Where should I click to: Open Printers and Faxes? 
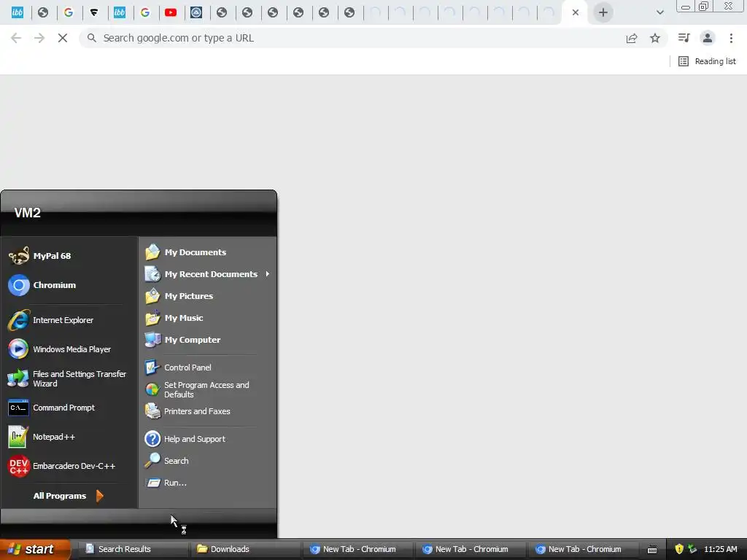pyautogui.click(x=207, y=411)
